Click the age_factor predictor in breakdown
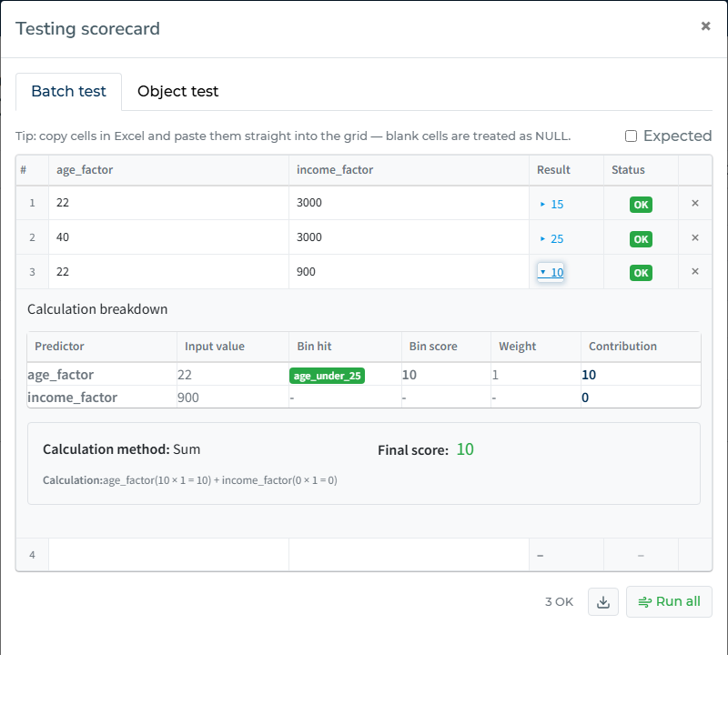The width and height of the screenshot is (728, 725). click(x=60, y=375)
